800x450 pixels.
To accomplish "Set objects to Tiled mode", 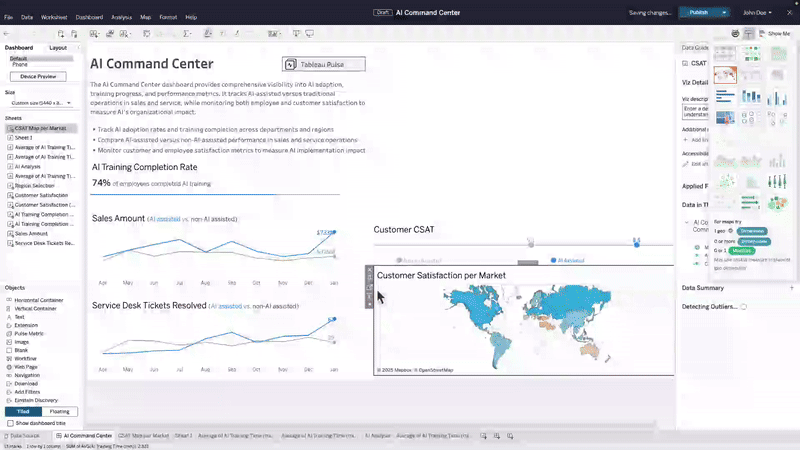I will tap(22, 411).
